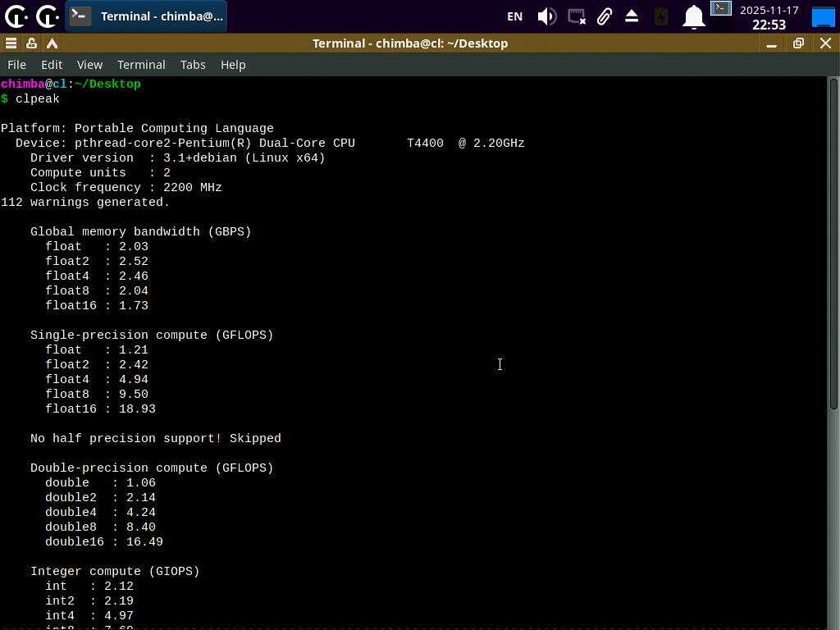Click the 'Compute units : 2' line
840x630 pixels.
point(100,172)
